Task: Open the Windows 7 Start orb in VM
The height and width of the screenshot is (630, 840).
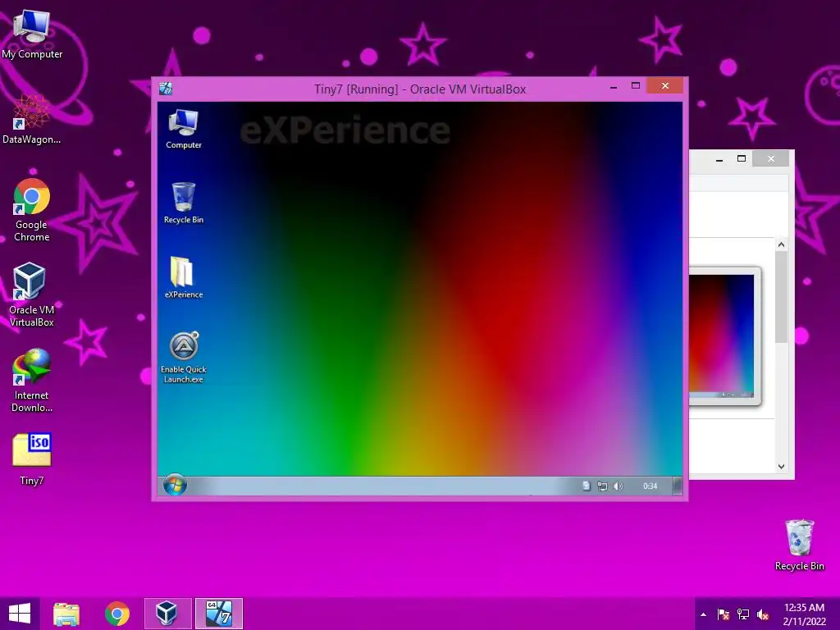Action: [x=175, y=486]
